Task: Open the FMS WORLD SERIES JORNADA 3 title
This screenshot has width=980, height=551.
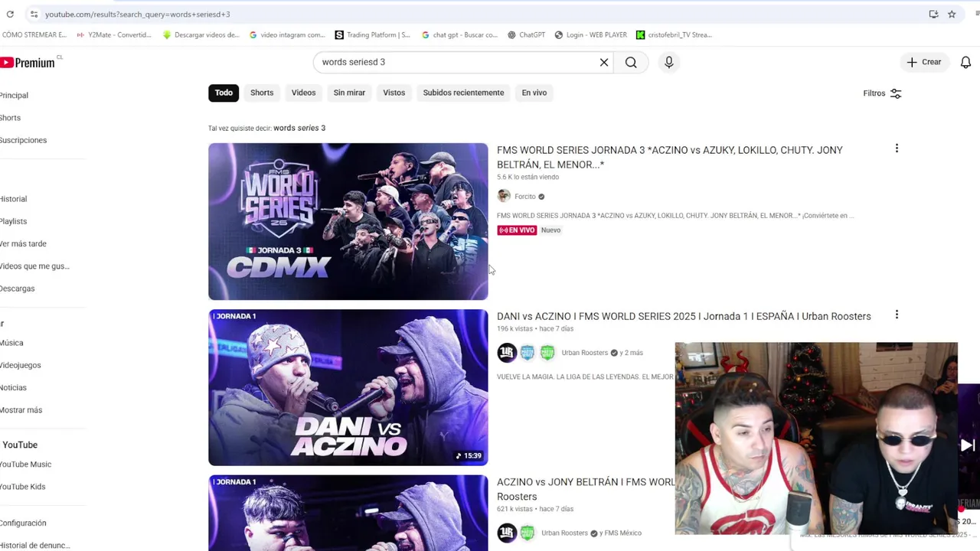Action: click(x=670, y=157)
